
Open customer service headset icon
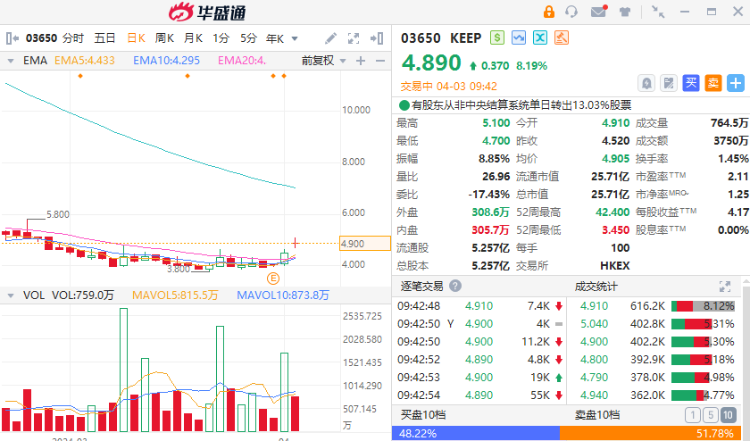(x=571, y=11)
